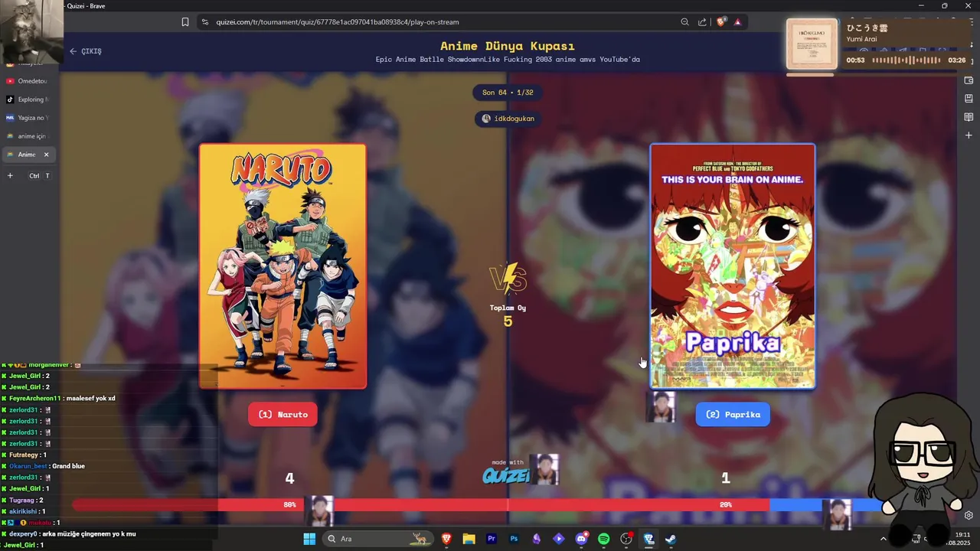Seek the song via waveform bar

(906, 60)
